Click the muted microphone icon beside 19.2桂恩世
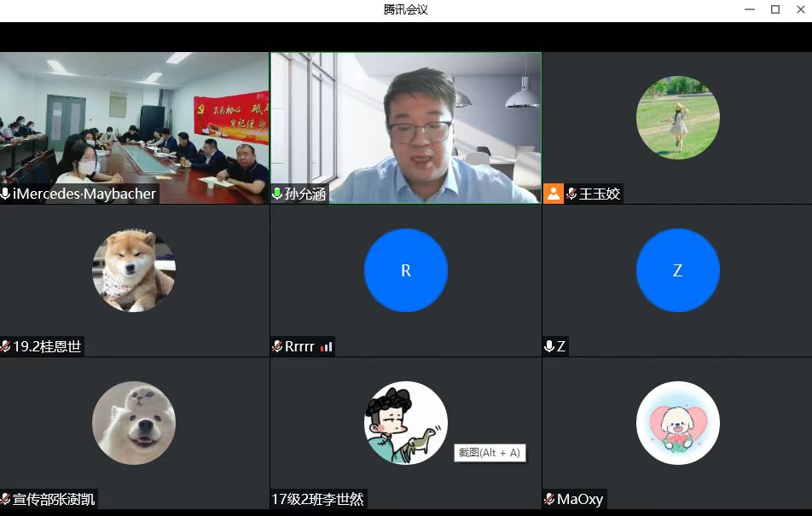812x516 pixels. [x=6, y=346]
